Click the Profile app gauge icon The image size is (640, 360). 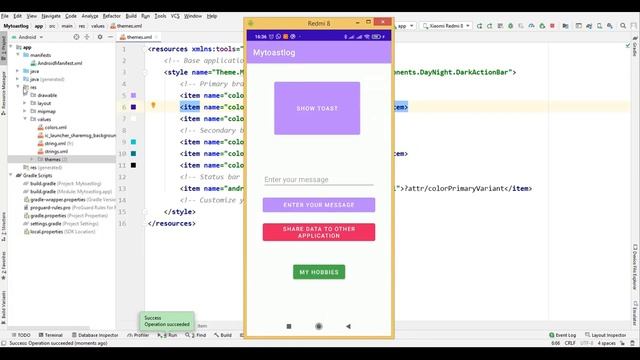[531, 26]
